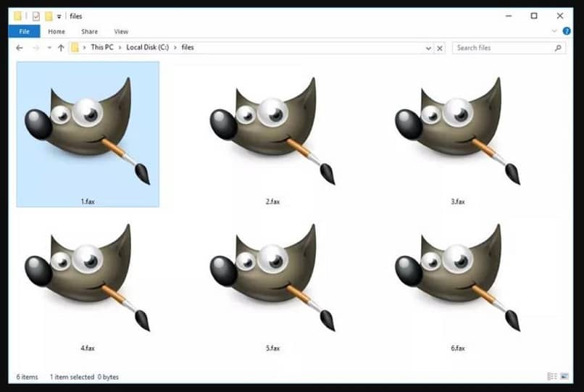This screenshot has height=392, width=584.
Task: Switch to Details view in status bar
Action: 552,376
